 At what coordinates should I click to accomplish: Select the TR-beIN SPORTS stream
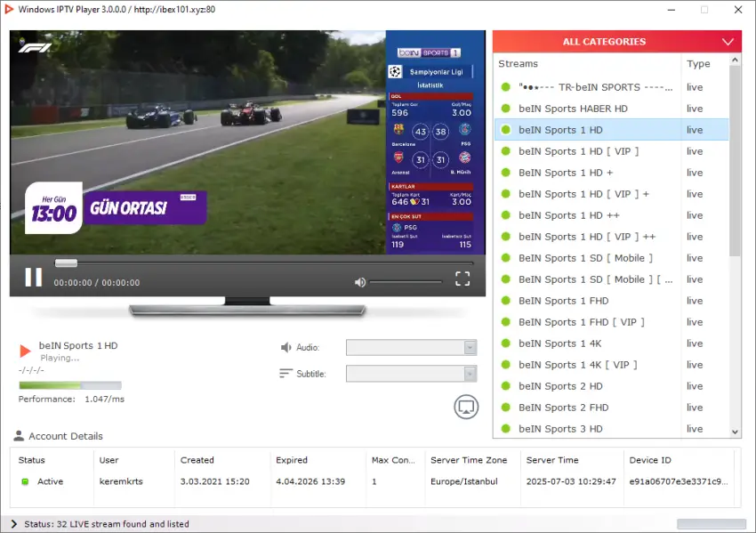pos(611,87)
